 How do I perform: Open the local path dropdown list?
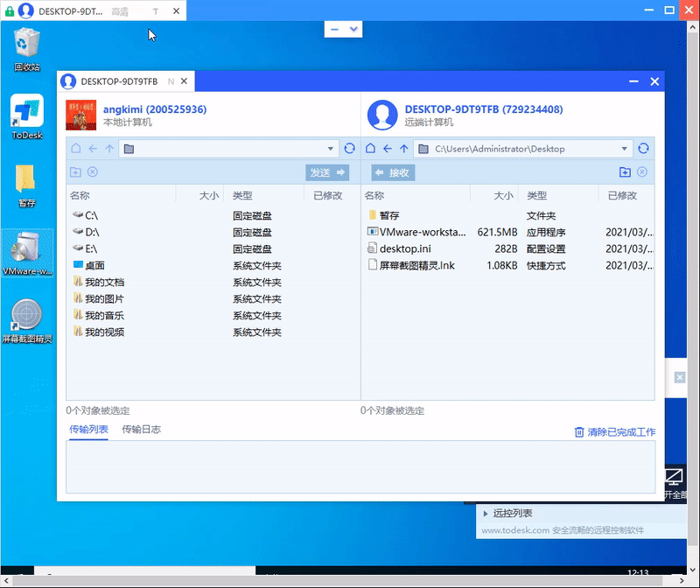pos(332,148)
